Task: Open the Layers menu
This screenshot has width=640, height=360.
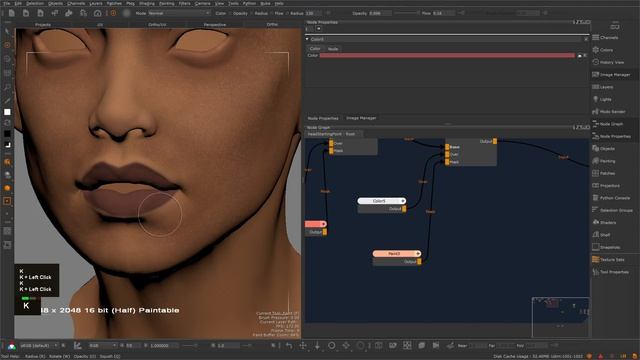Action: click(x=96, y=3)
